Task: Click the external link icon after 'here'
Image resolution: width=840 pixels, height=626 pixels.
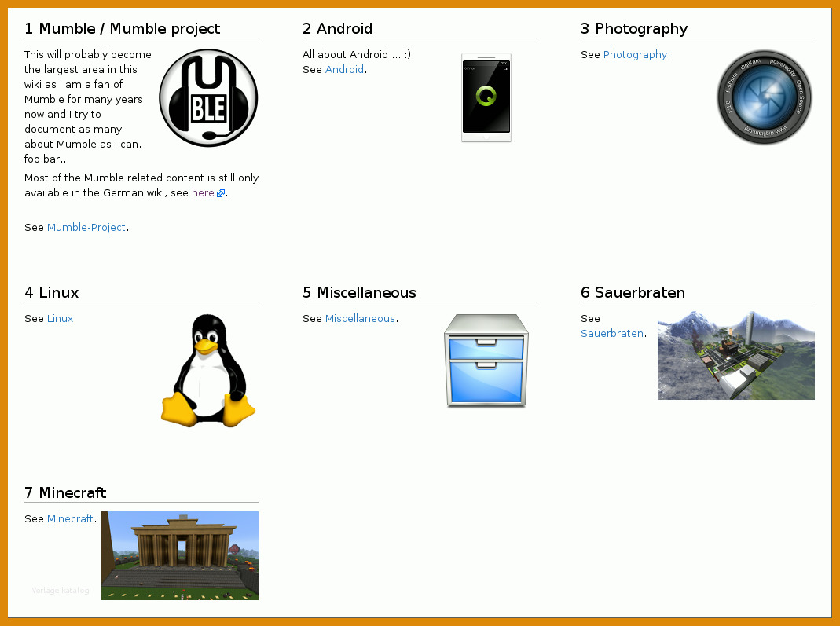Action: pyautogui.click(x=221, y=193)
